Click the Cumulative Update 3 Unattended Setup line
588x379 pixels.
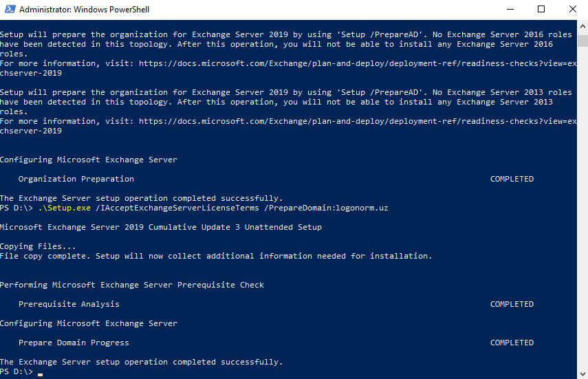161,227
